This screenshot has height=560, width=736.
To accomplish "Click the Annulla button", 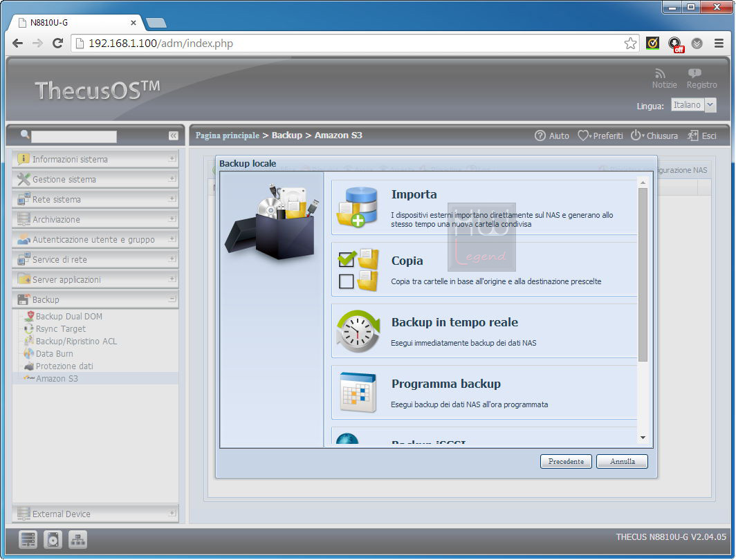I will pos(622,462).
